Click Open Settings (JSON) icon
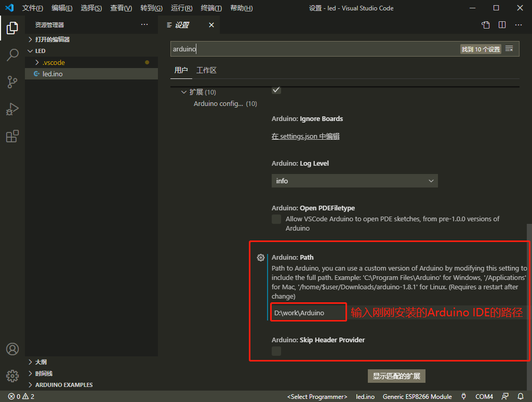532x402 pixels. point(486,25)
